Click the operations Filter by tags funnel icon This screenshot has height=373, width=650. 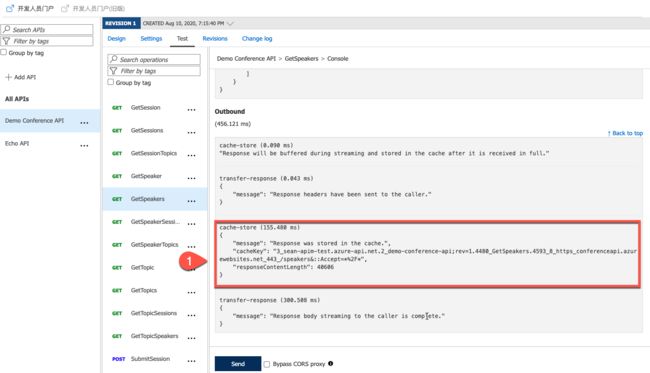pyautogui.click(x=114, y=71)
